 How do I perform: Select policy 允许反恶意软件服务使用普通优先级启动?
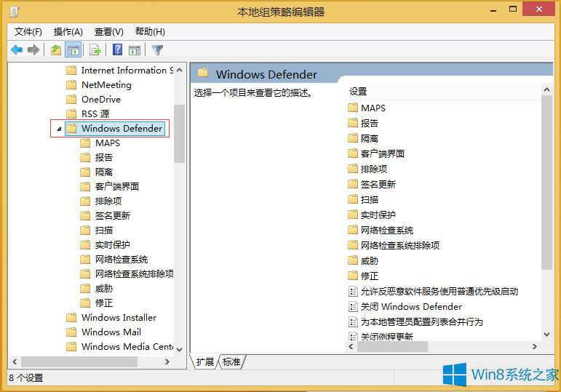pos(439,292)
